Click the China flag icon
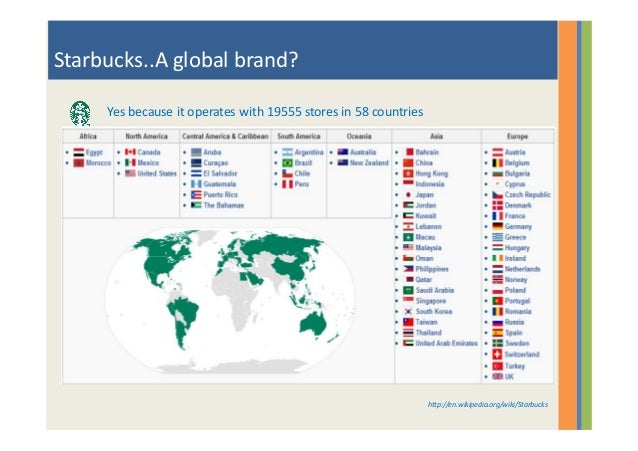 tap(408, 163)
